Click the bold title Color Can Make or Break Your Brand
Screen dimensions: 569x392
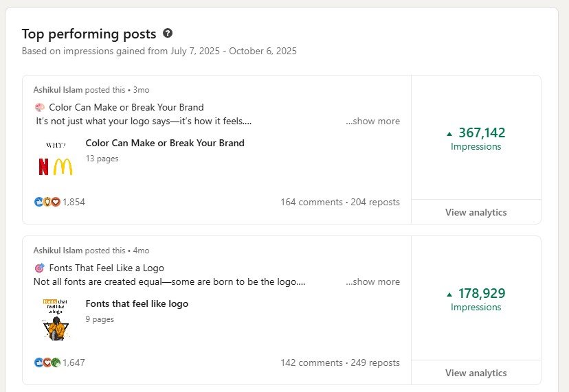pyautogui.click(x=165, y=143)
